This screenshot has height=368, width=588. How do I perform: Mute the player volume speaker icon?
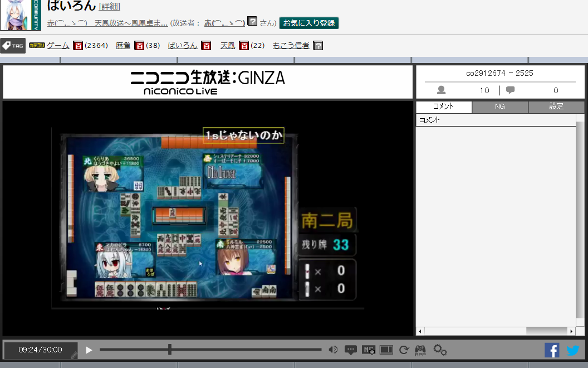point(332,350)
